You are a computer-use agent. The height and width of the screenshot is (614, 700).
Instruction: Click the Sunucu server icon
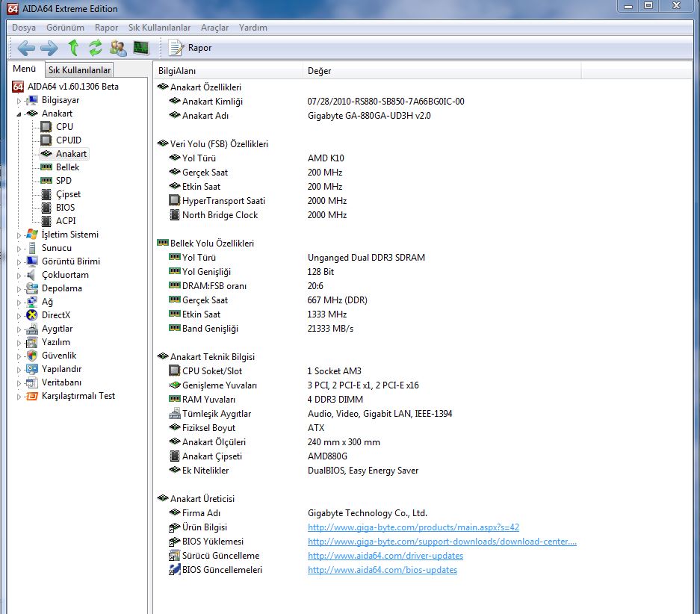(32, 248)
